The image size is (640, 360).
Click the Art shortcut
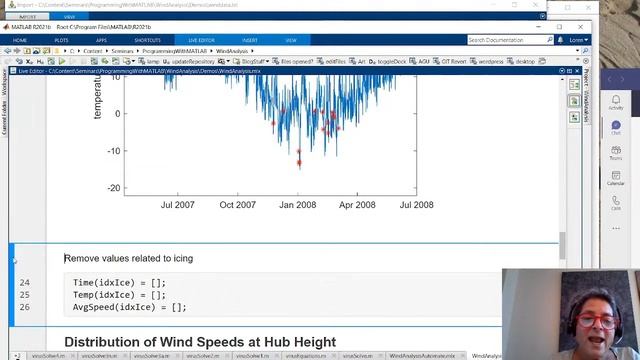(x=358, y=61)
